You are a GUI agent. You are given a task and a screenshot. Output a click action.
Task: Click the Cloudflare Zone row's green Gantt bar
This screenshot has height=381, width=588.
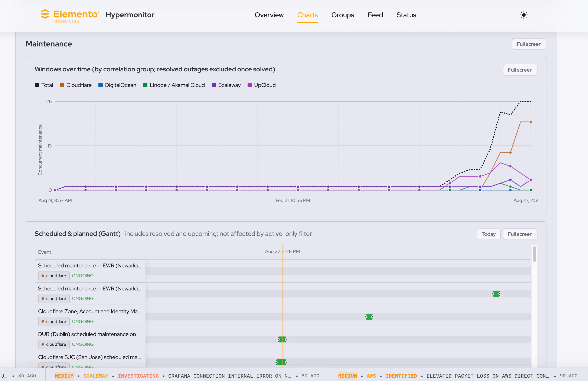pyautogui.click(x=369, y=316)
